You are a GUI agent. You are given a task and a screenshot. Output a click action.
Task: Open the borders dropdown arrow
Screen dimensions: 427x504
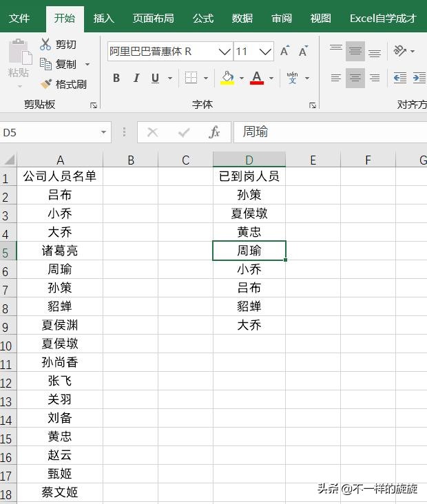pyautogui.click(x=206, y=78)
